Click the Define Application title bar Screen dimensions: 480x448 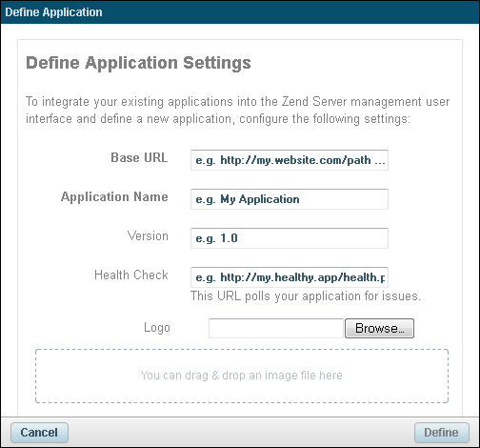click(x=240, y=12)
